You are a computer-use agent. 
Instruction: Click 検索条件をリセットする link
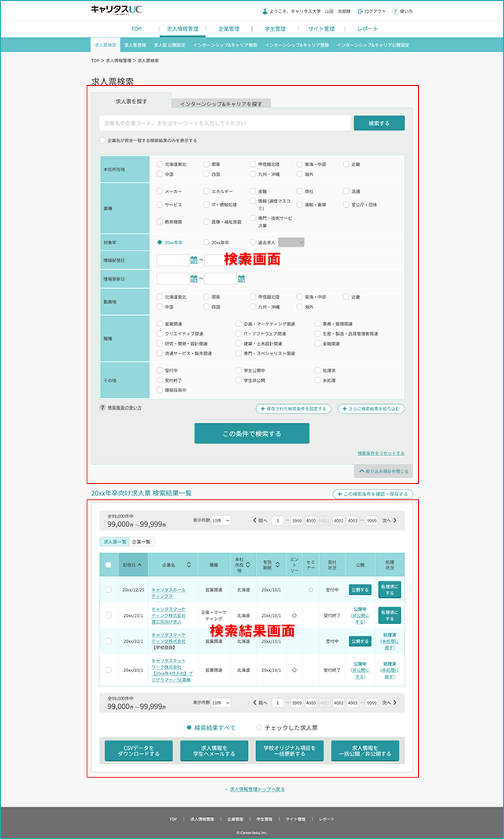click(381, 453)
